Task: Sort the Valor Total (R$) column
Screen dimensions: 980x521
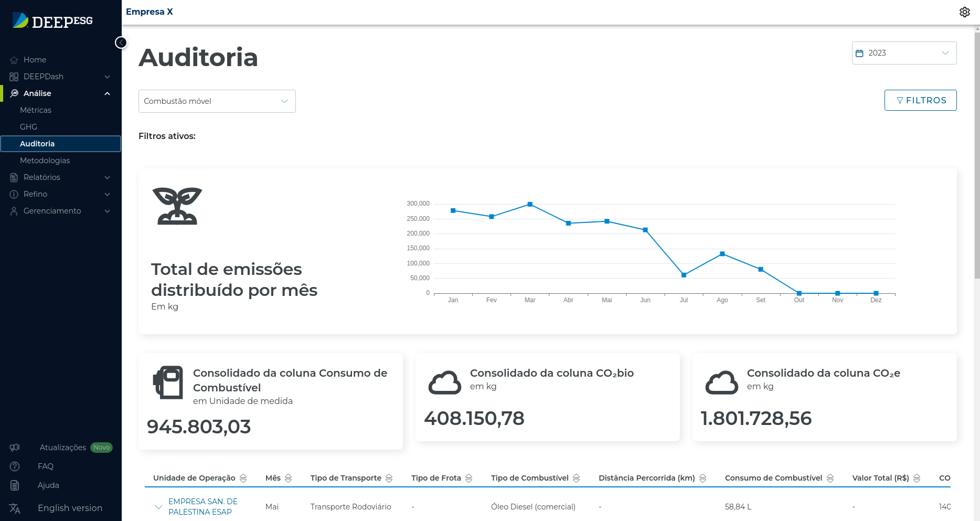Action: coord(917,478)
